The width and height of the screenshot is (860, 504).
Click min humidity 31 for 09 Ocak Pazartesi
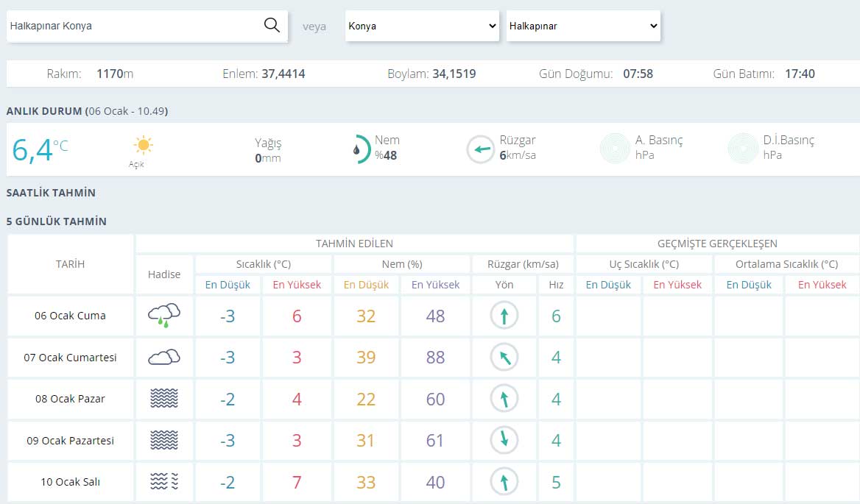point(365,441)
